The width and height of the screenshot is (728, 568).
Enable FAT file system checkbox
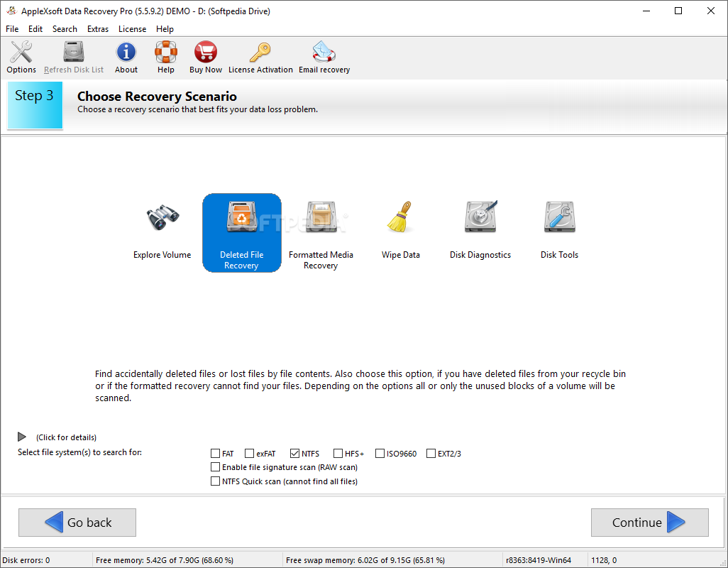(216, 453)
